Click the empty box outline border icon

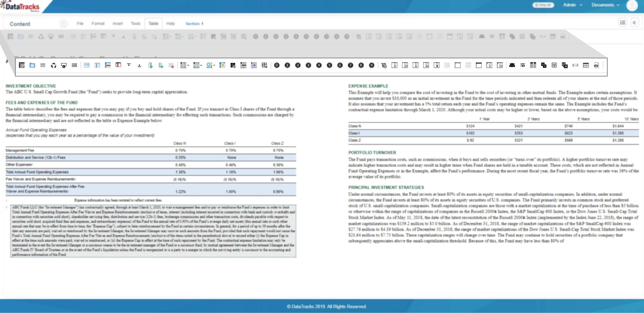pyautogui.click(x=458, y=65)
